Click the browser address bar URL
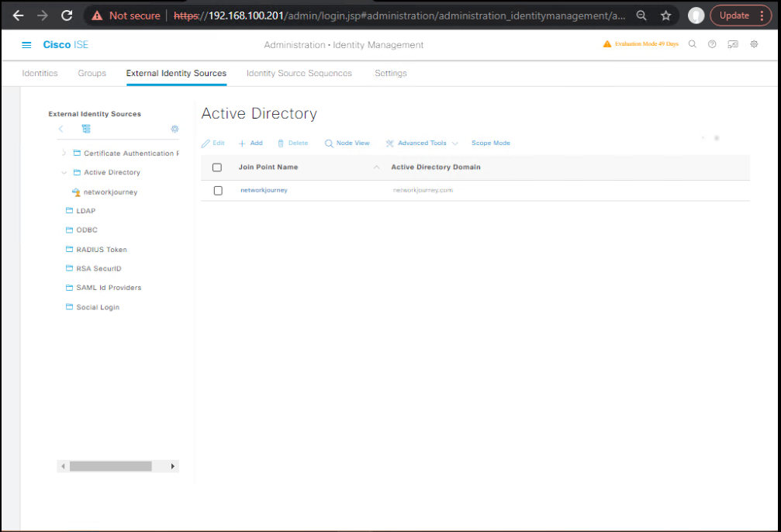 click(399, 16)
